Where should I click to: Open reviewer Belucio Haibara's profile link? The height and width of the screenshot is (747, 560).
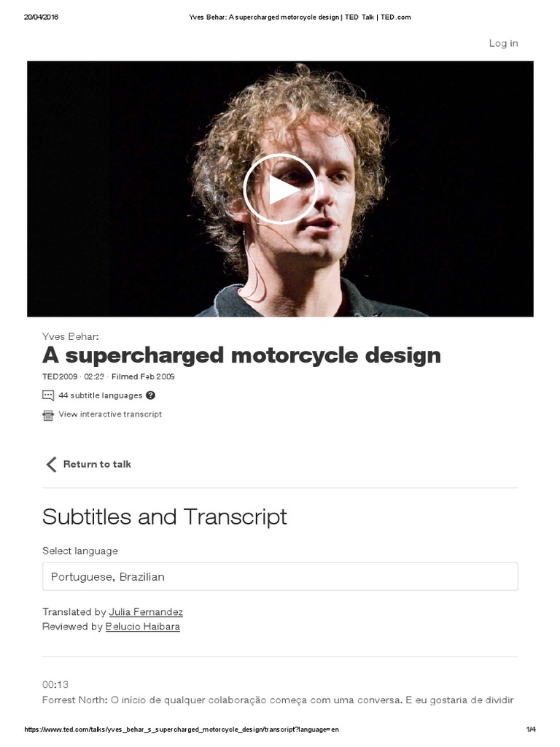pyautogui.click(x=143, y=627)
